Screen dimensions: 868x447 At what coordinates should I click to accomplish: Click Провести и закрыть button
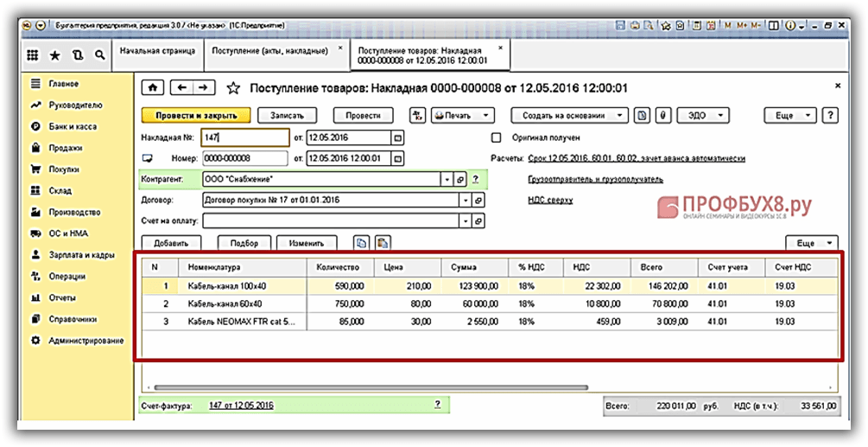(x=196, y=116)
